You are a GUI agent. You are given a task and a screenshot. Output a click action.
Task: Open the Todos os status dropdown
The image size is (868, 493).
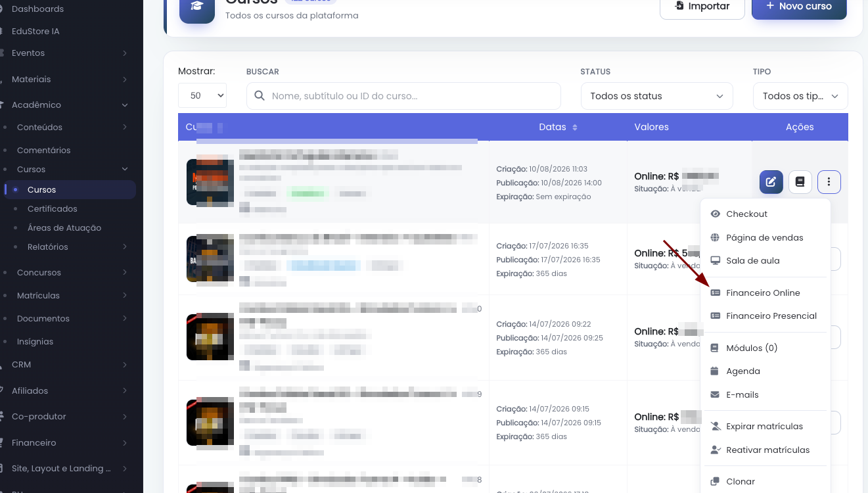[657, 96]
